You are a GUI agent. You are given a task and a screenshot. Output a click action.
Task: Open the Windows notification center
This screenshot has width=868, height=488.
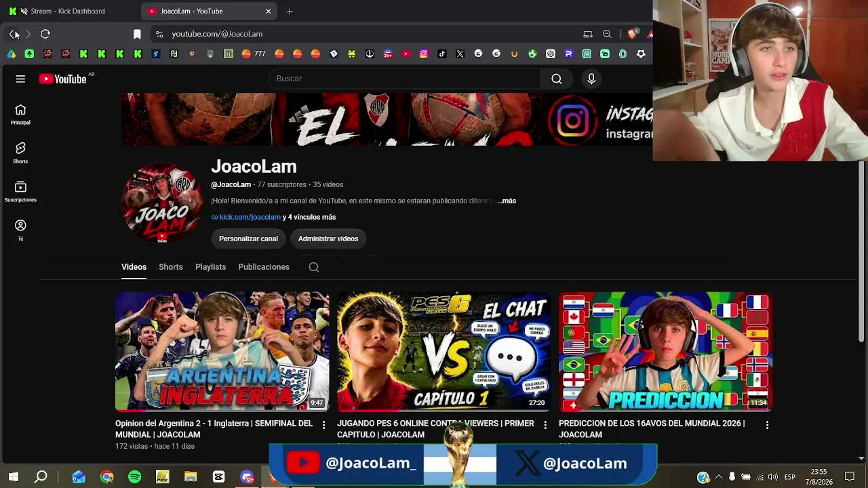tap(850, 477)
